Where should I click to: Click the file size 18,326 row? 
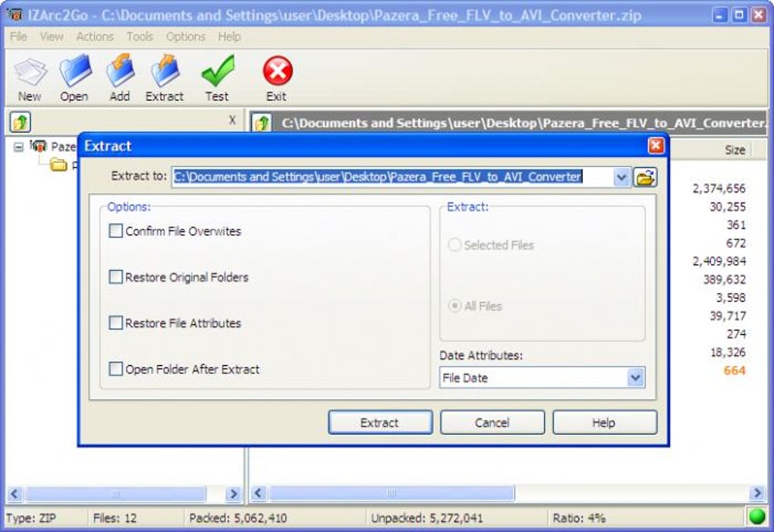(x=728, y=352)
